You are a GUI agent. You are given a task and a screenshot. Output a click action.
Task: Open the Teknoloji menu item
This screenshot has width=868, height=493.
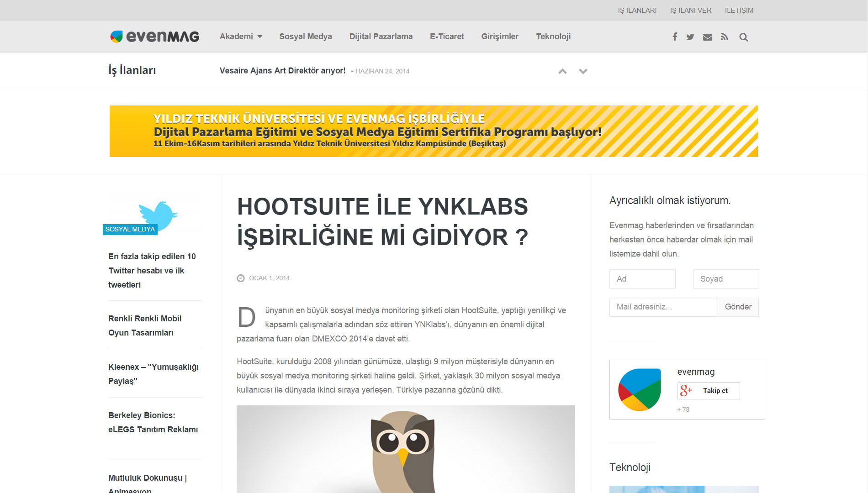pos(553,37)
